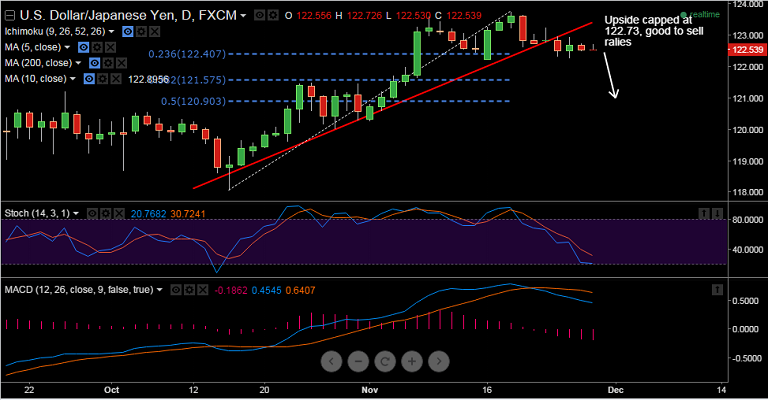The height and width of the screenshot is (400, 768).
Task: Click the U.S. Dollar/Japanese Yen, D, FXCM title
Action: [x=128, y=16]
